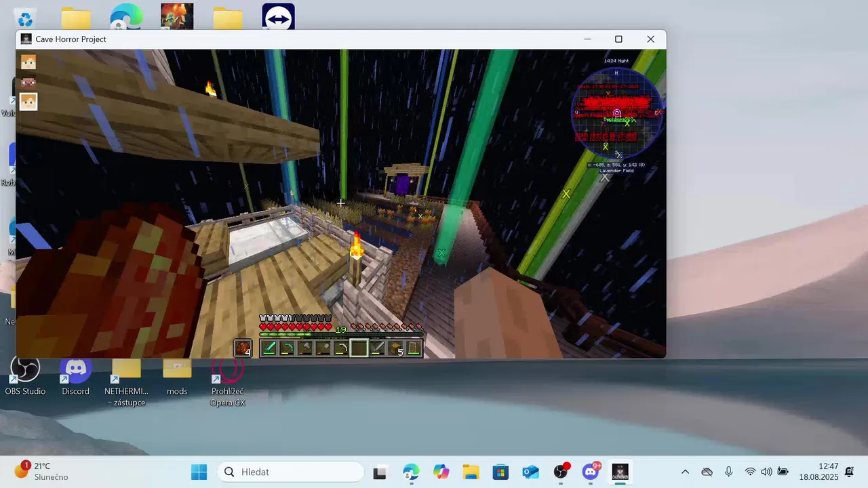Open the Wi-Fi network tray icon
Viewport: 868px width, 488px height.
pyautogui.click(x=750, y=472)
